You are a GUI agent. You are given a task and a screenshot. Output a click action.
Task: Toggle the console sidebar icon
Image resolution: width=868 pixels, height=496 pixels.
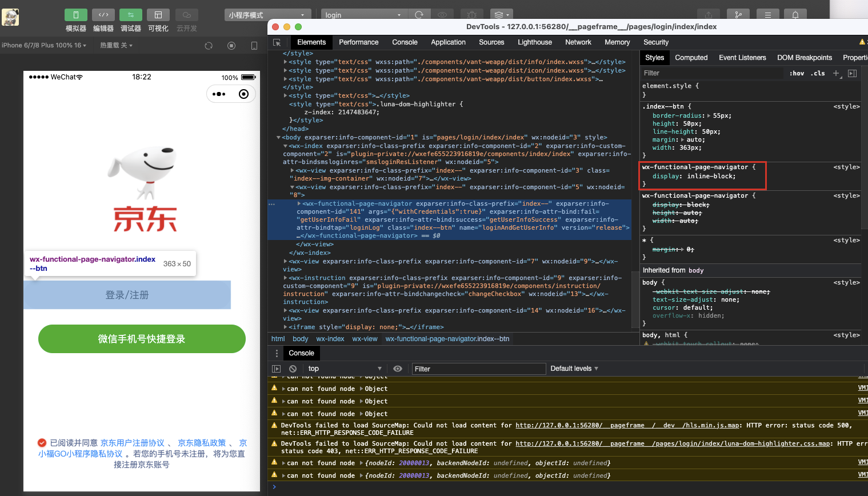tap(277, 369)
